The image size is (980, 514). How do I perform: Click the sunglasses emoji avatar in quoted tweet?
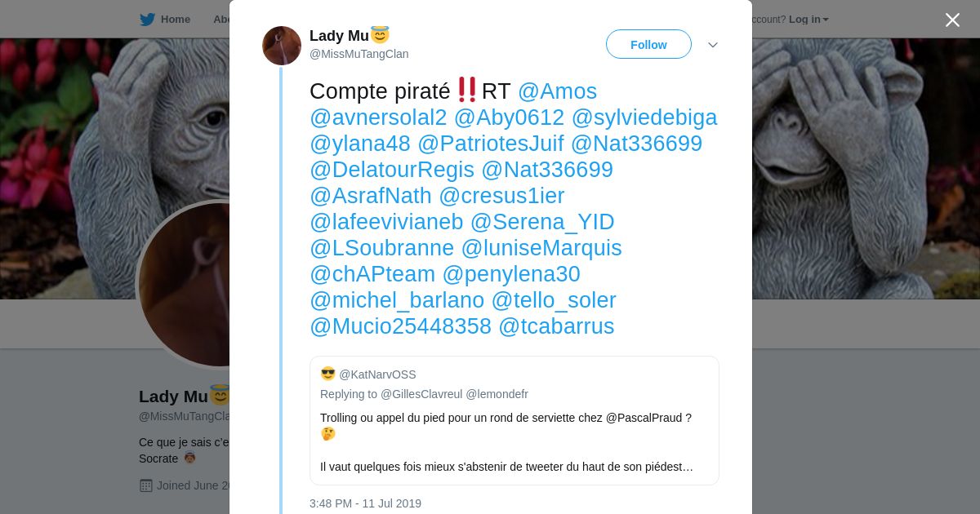(x=327, y=374)
